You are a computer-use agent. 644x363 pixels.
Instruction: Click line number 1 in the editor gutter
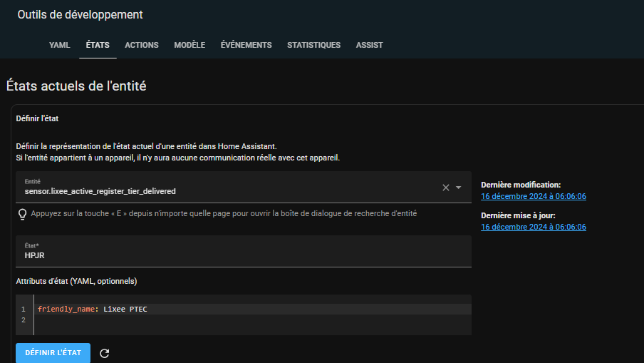point(24,309)
